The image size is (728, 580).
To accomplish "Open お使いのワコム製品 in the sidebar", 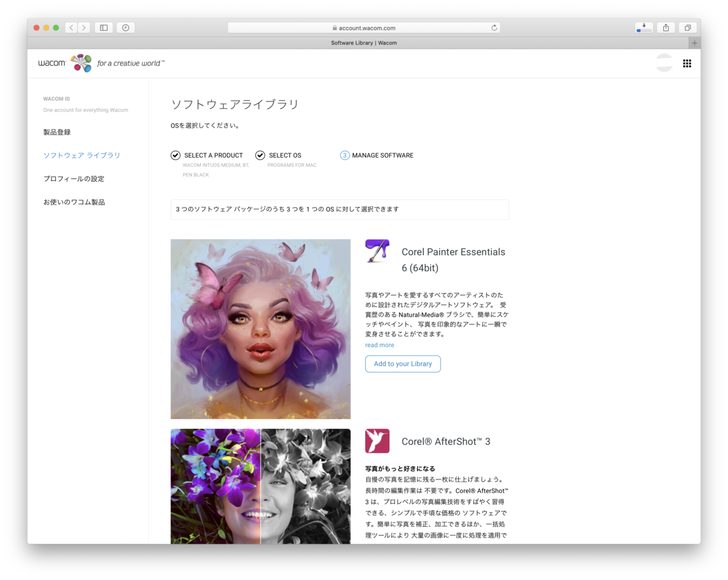I will 74,202.
